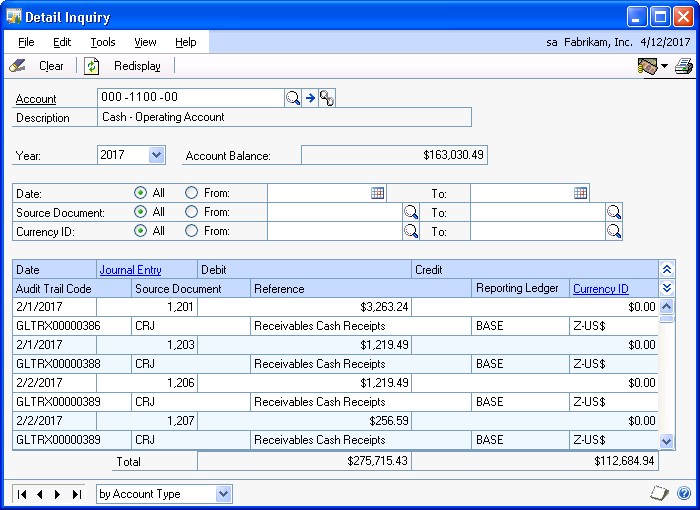Click the Date To input field

[x=522, y=193]
